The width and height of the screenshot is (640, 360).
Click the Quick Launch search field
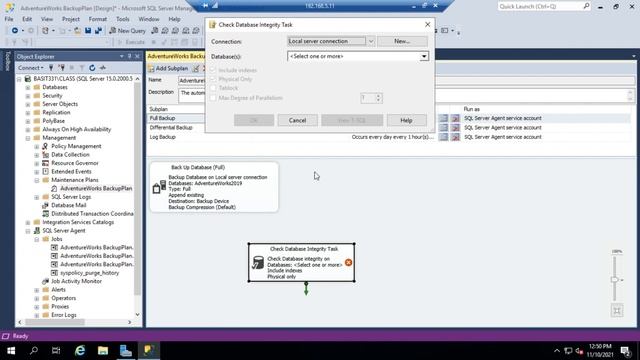(544, 6)
